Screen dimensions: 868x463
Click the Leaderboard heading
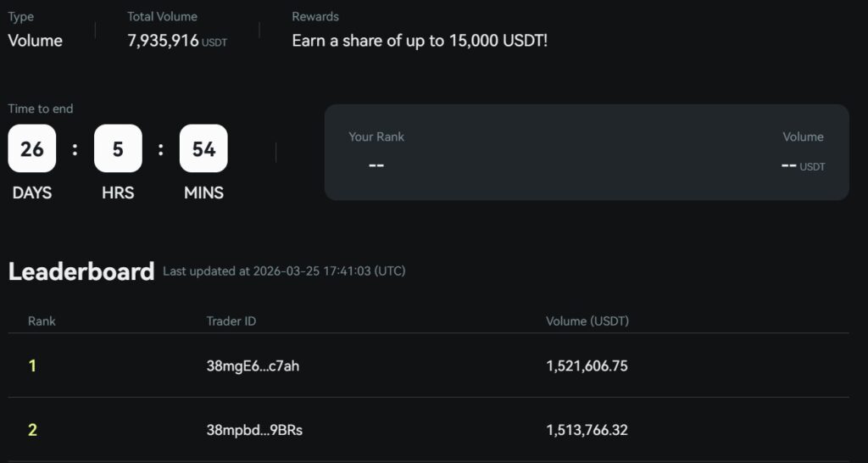tap(81, 271)
